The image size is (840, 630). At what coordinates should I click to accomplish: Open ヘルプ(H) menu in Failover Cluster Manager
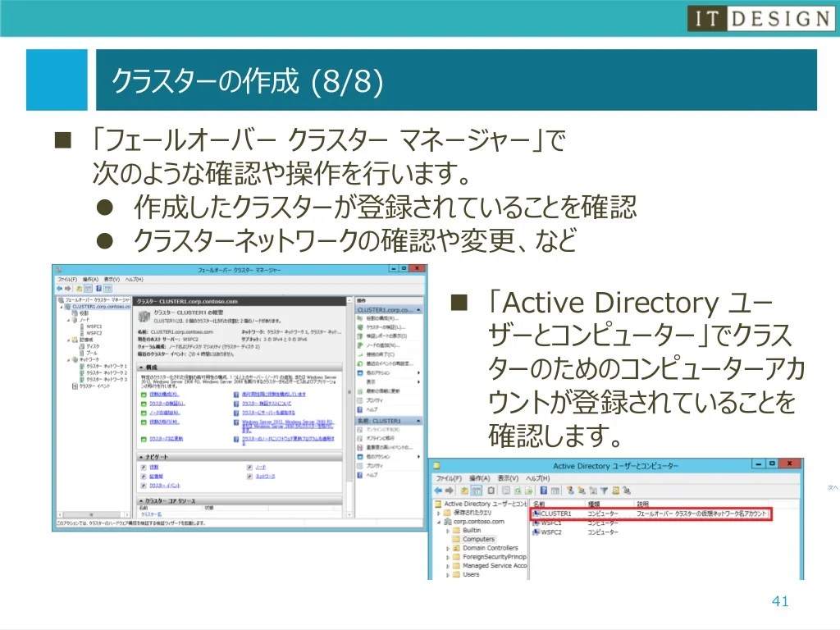tap(135, 279)
